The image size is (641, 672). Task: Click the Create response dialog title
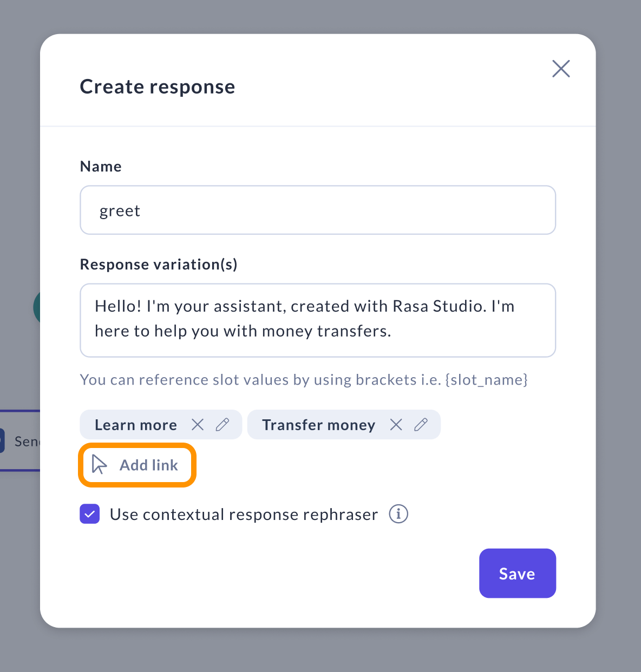pos(158,87)
